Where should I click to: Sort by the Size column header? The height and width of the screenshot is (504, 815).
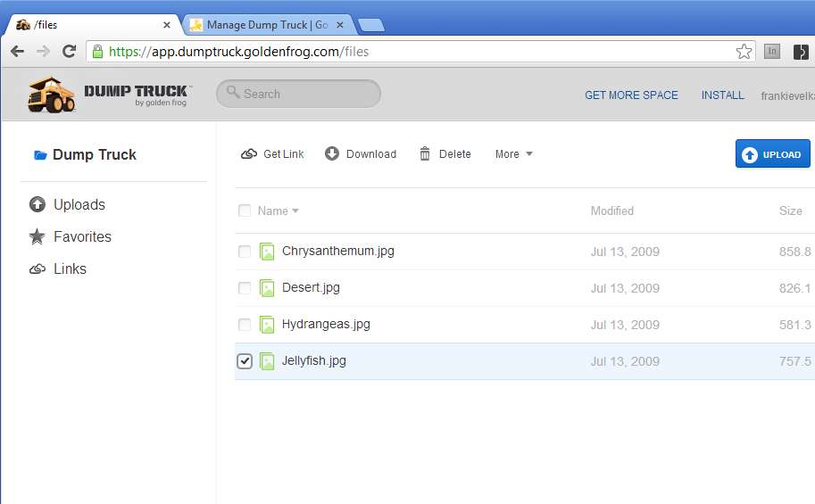(x=790, y=211)
